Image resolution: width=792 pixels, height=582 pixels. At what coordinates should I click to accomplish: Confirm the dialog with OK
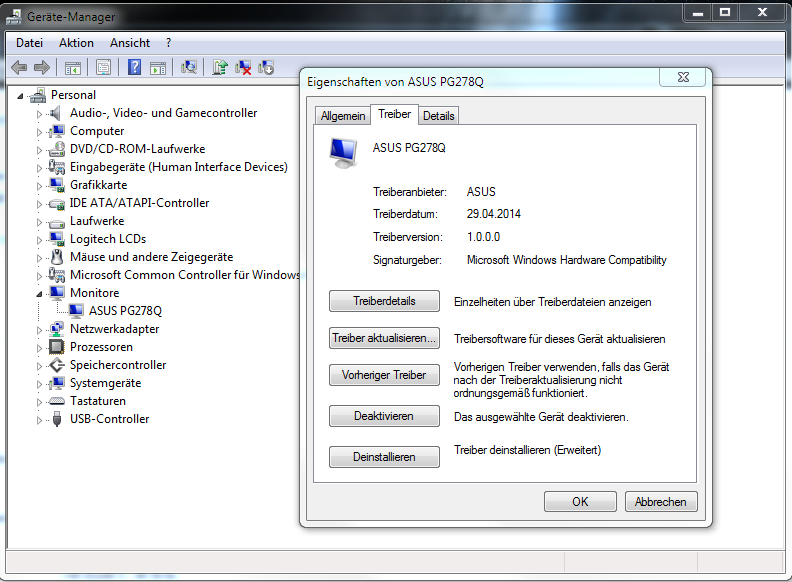pos(580,502)
